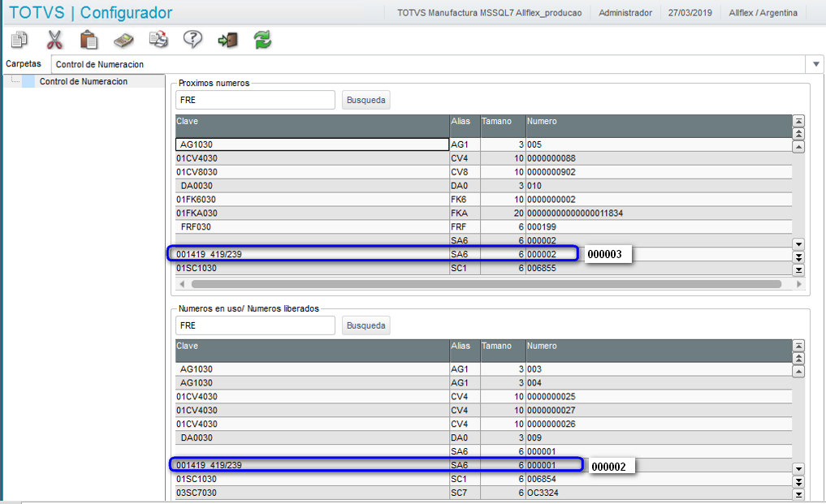Select the FRF030 row
Image resolution: width=826 pixels, height=504 pixels.
tap(483, 226)
